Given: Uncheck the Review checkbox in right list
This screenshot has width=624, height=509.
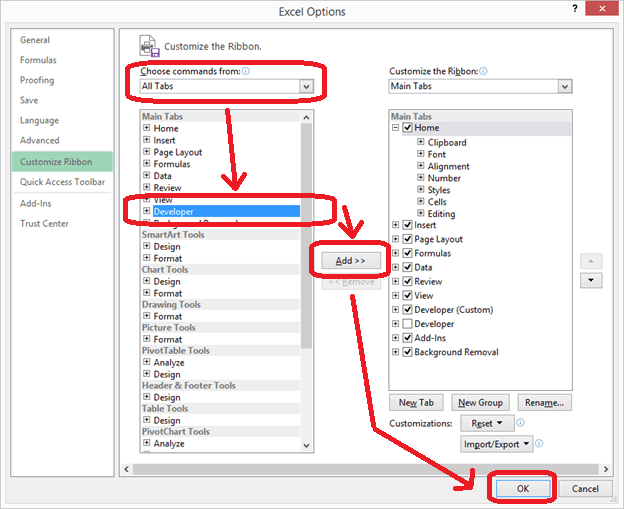Looking at the screenshot, I should coord(407,281).
